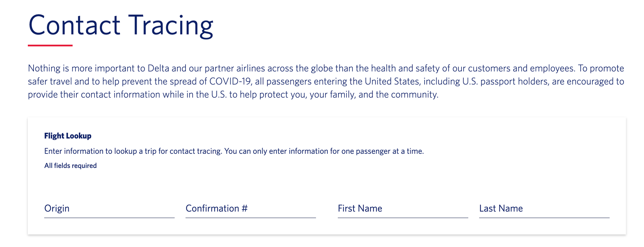Click the Origin field underline
Viewport: 644px width, 247px height.
pos(109,218)
